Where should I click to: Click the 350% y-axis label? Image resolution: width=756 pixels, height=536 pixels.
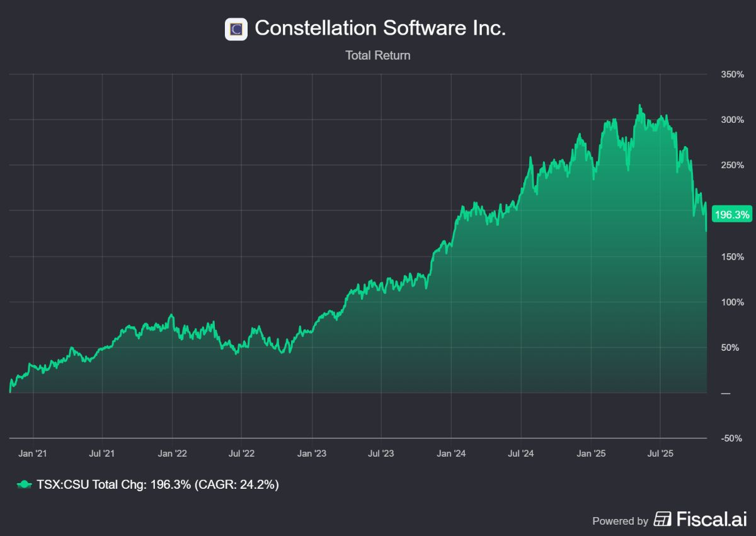(x=732, y=74)
